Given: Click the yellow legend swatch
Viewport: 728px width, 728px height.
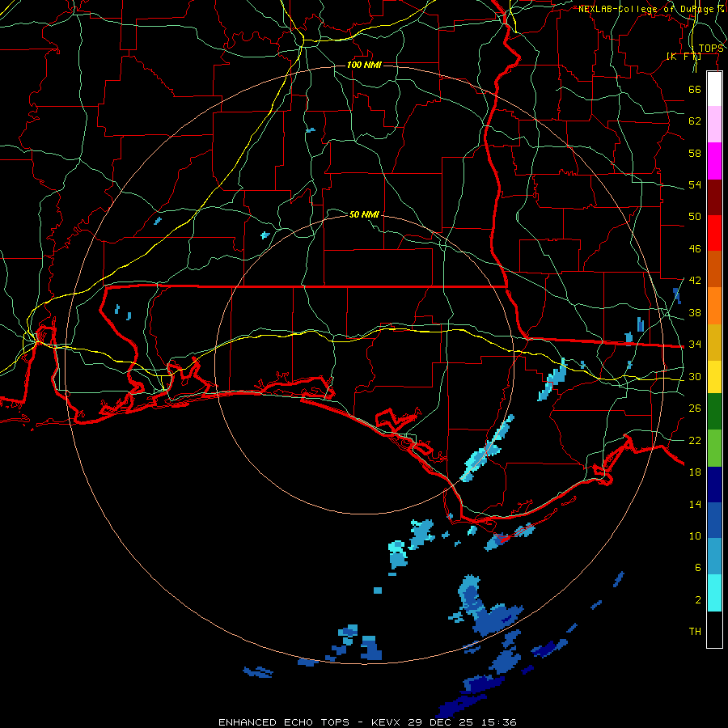Looking at the screenshot, I should [x=714, y=377].
